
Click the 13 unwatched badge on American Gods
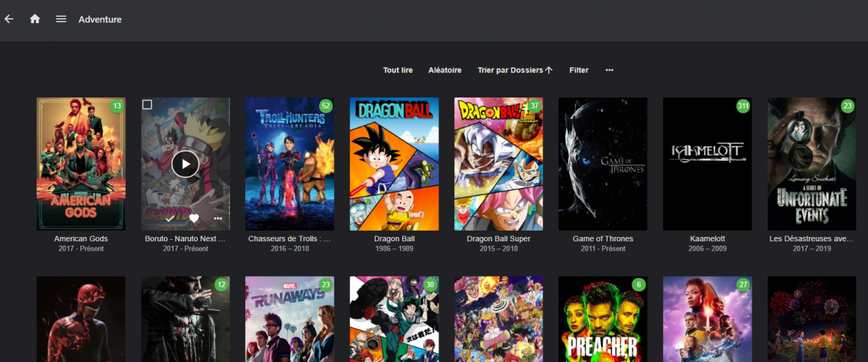[117, 106]
